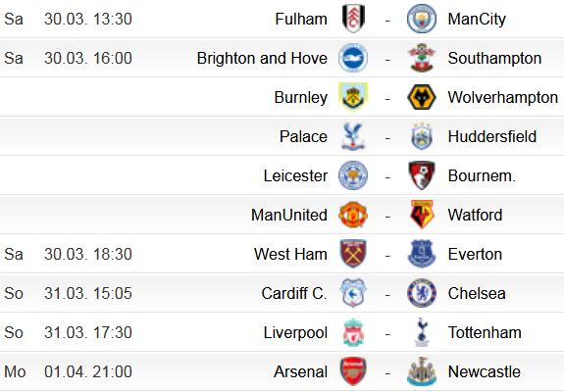The image size is (564, 392).
Task: Click the ManCity club crest
Action: click(x=422, y=19)
